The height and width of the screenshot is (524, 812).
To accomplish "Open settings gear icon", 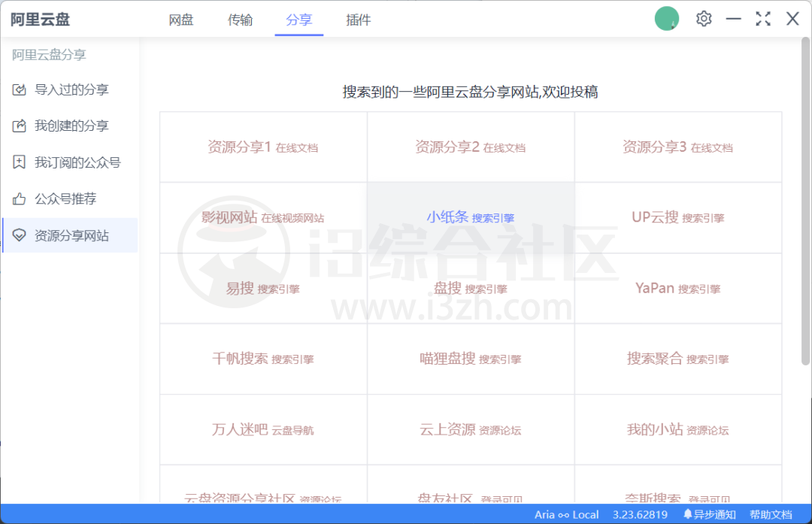I will 703,19.
